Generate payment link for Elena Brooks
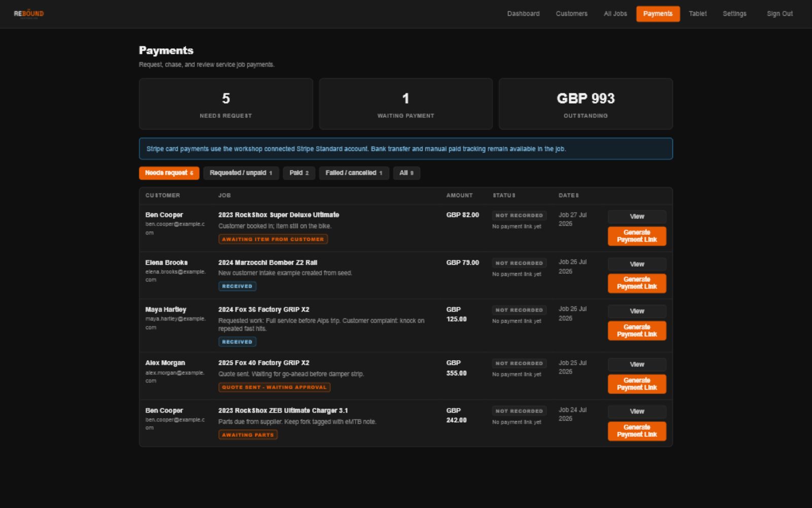Screen dimensions: 812x508 pos(637,283)
